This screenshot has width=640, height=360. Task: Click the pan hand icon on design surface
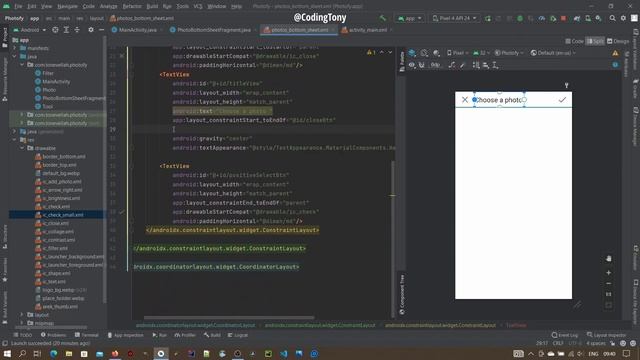coord(609,259)
